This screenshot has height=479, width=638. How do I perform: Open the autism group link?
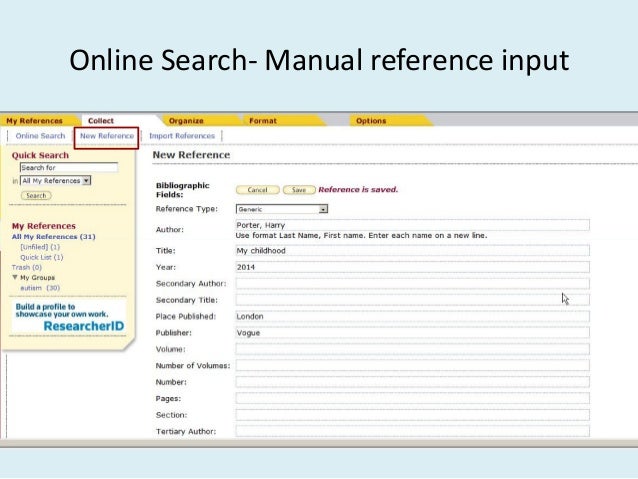pos(40,287)
